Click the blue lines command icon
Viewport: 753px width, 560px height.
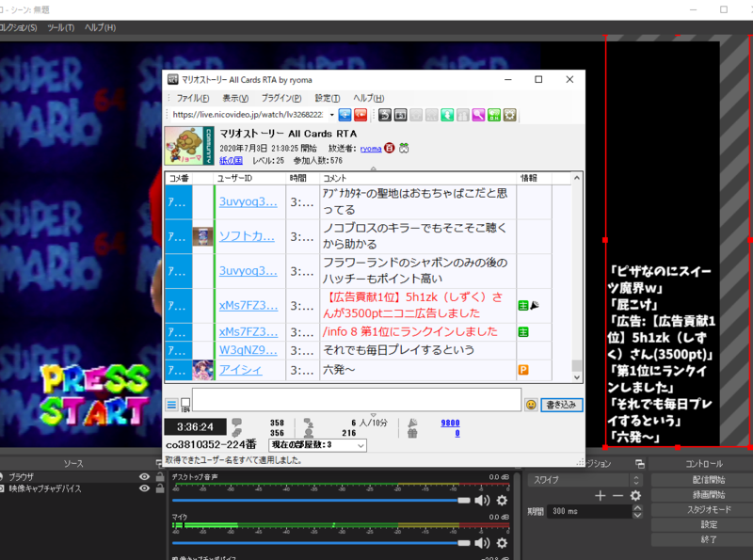tap(171, 405)
